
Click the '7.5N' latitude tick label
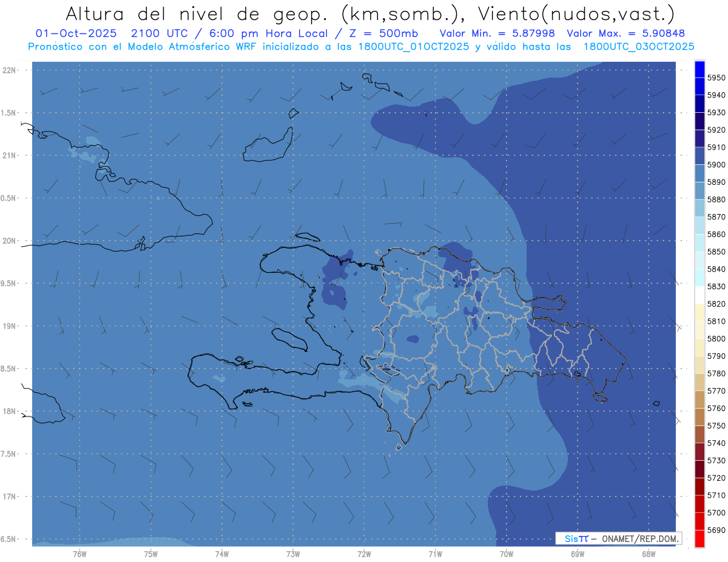click(x=8, y=453)
